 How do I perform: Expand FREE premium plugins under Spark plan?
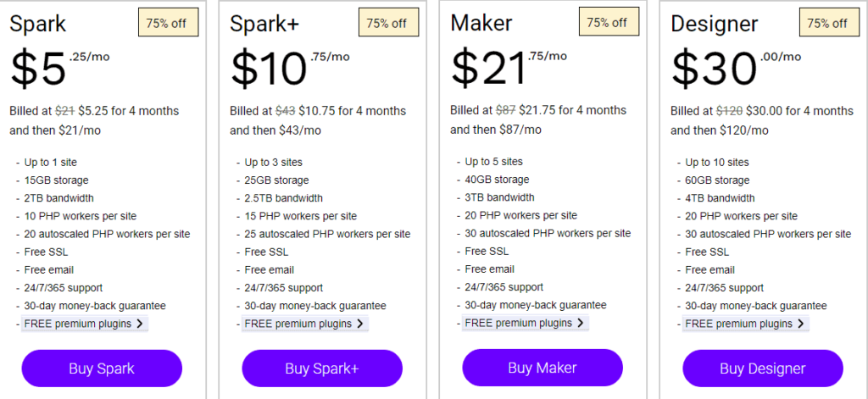pos(85,324)
